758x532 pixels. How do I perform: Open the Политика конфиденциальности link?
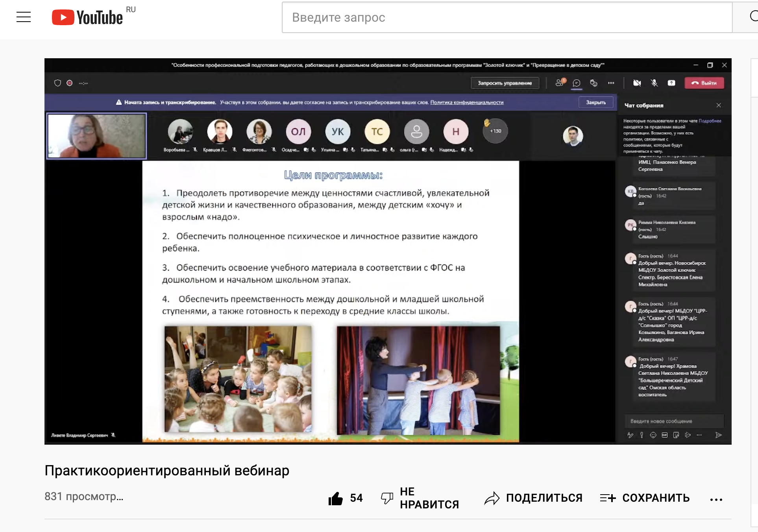[x=467, y=102]
